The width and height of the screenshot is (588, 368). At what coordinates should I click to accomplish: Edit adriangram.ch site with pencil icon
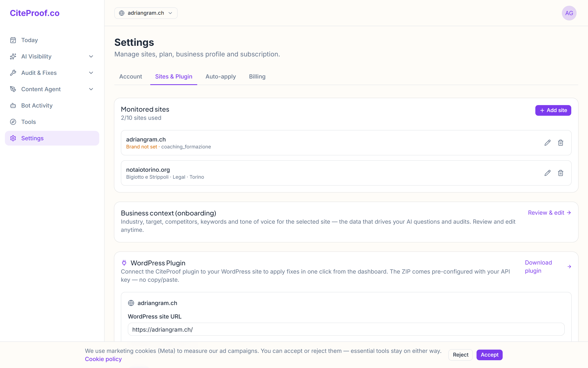pos(547,143)
